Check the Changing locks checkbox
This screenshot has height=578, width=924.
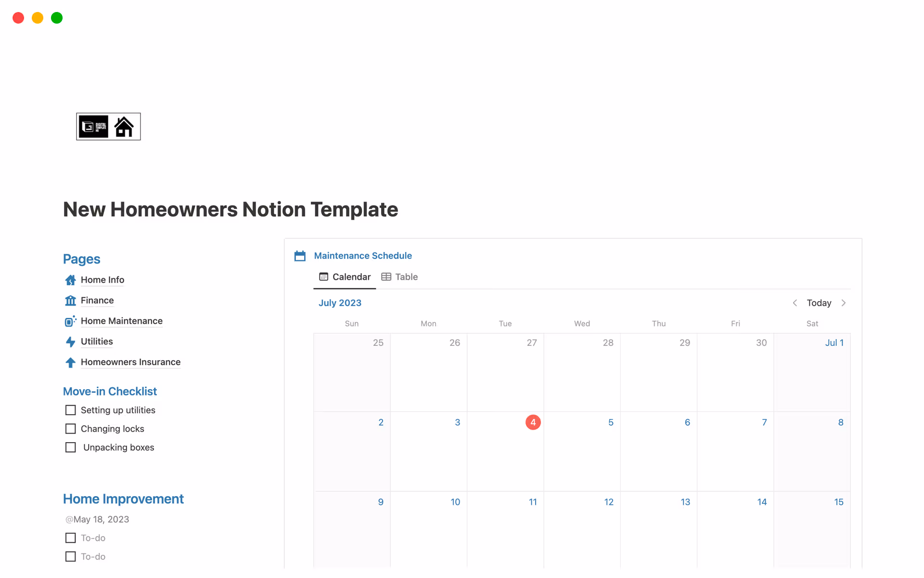pyautogui.click(x=70, y=429)
